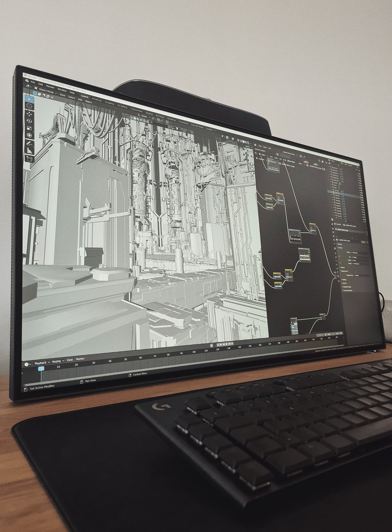This screenshot has width=392, height=532.
Task: Collapse the Surface panel in material properties
Action: [340, 248]
